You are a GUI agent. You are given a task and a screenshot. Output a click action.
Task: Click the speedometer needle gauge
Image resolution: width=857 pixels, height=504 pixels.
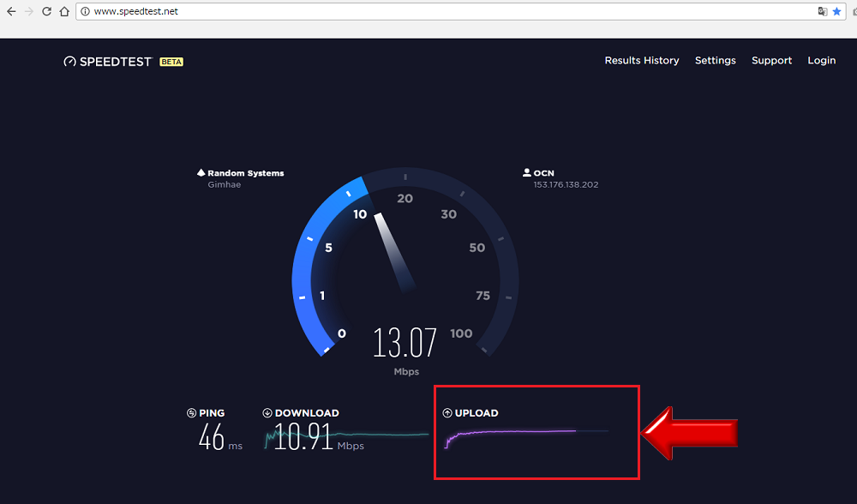tap(394, 253)
